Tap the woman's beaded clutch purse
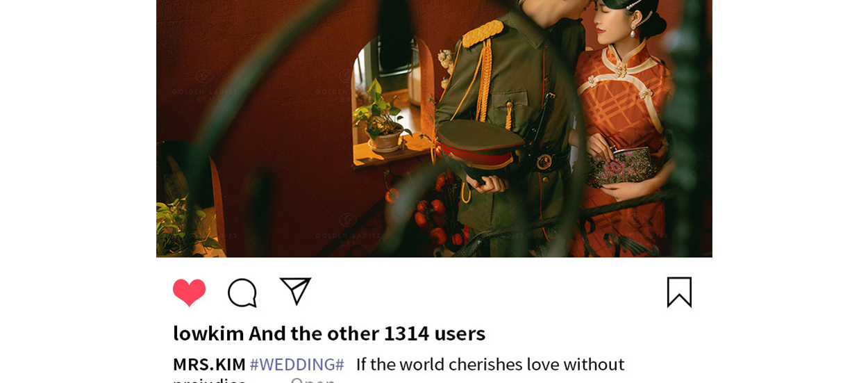This screenshot has height=383, width=868. click(x=621, y=168)
